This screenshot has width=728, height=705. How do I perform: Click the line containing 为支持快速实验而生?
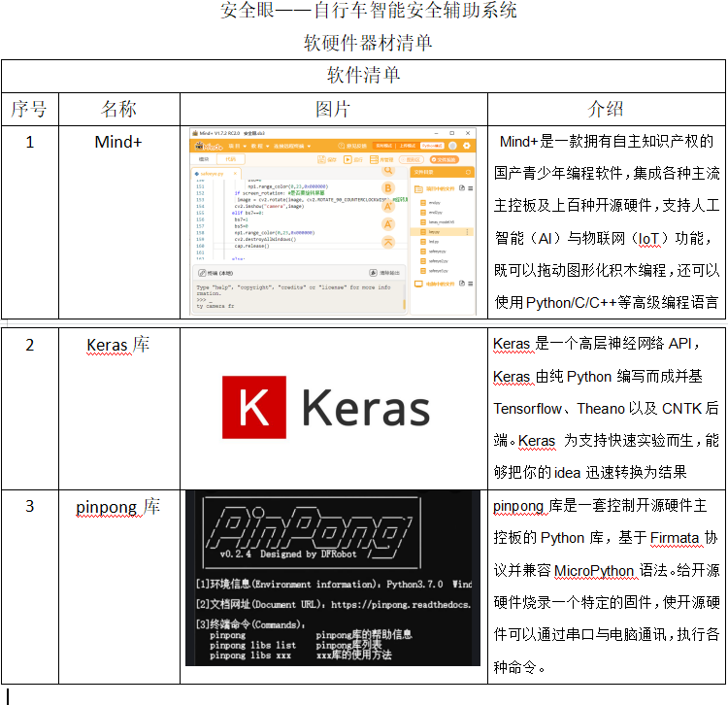click(x=607, y=440)
